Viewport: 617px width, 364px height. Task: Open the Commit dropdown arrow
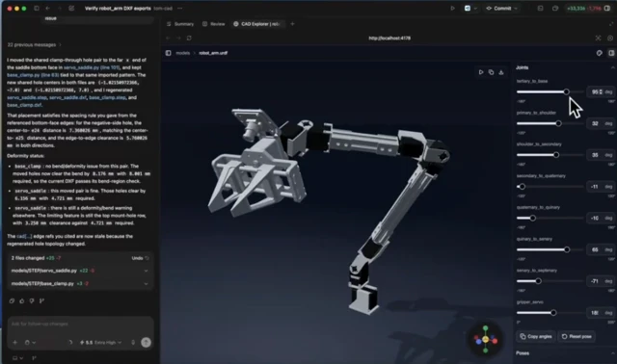pos(516,9)
